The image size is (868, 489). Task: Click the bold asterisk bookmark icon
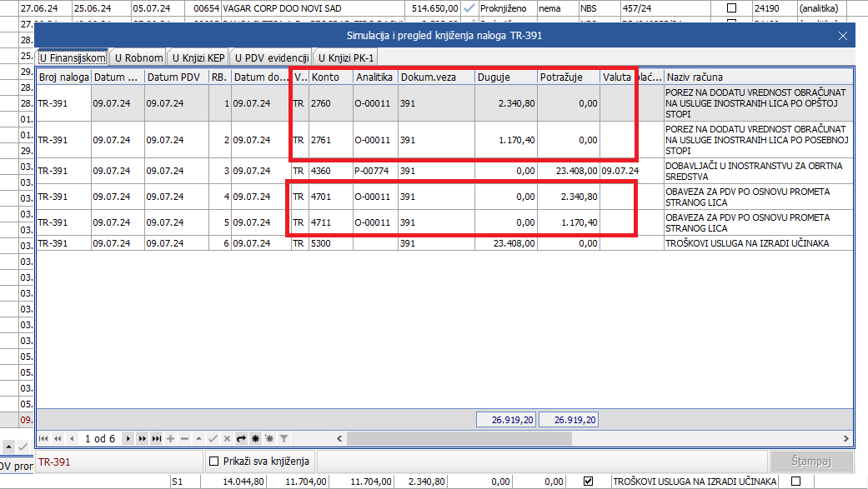[255, 438]
